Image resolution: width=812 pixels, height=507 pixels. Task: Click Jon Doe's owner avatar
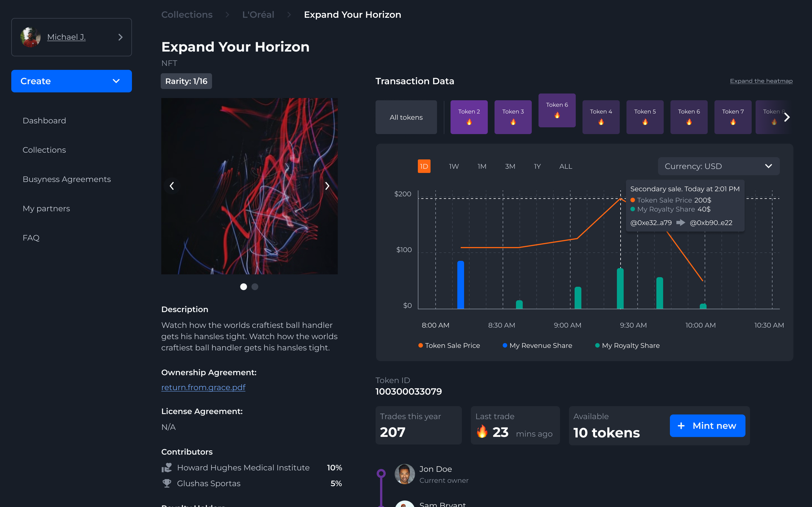pyautogui.click(x=405, y=474)
